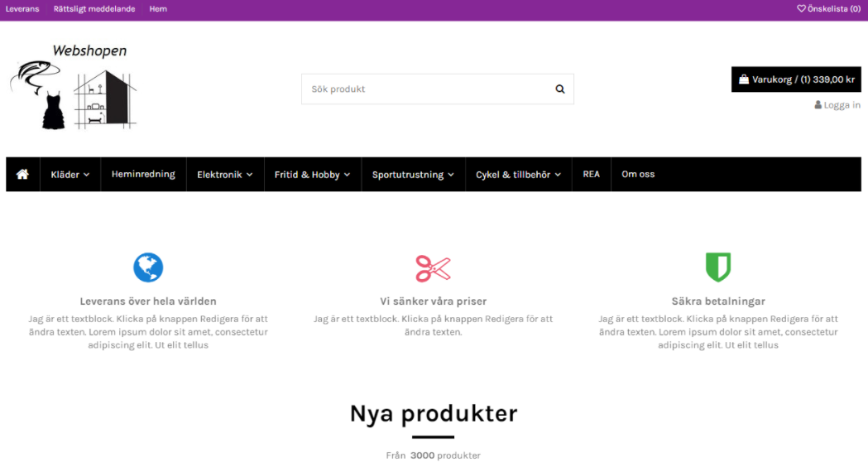Screen dimensions: 868x472
Task: Open the Önskelista heart wishlist
Action: [828, 9]
